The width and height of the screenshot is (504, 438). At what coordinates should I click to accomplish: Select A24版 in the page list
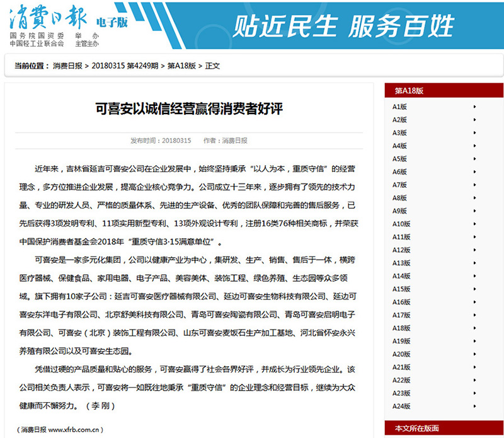click(x=401, y=406)
